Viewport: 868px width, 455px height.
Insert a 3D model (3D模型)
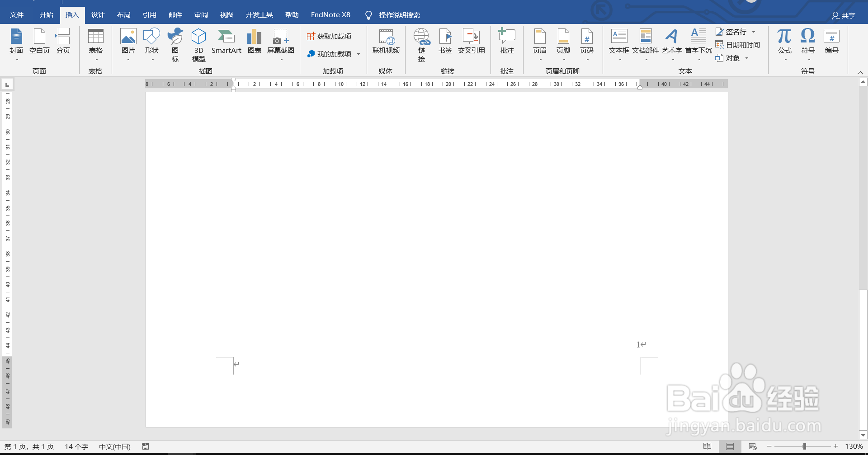click(x=198, y=44)
